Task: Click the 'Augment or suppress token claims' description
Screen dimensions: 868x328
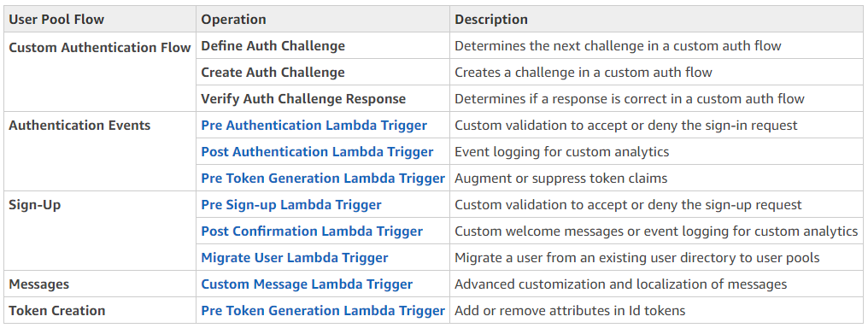Action: [x=560, y=179]
